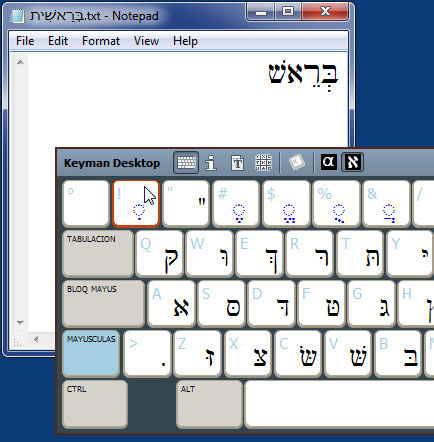Click the ! key with vowel point
Image resolution: width=434 pixels, height=442 pixels.
(x=136, y=204)
